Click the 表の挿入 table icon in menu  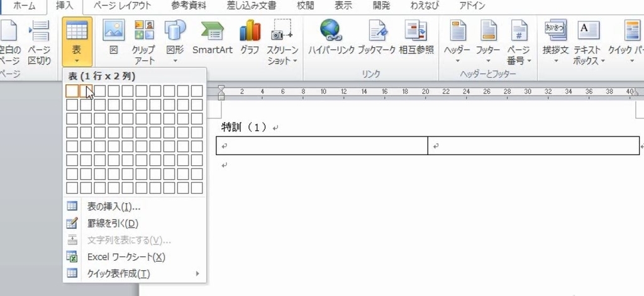pyautogui.click(x=72, y=206)
